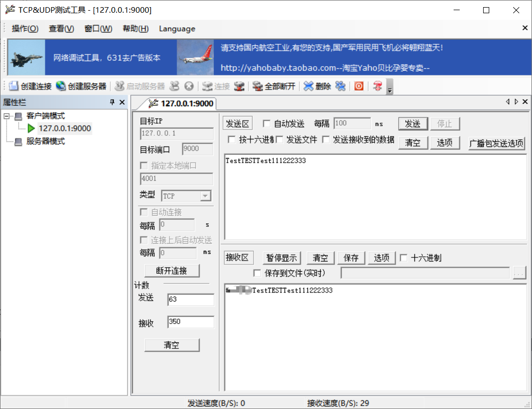This screenshot has width=532, height=409.
Task: Enable the 自动发送 checkbox
Action: [x=267, y=124]
